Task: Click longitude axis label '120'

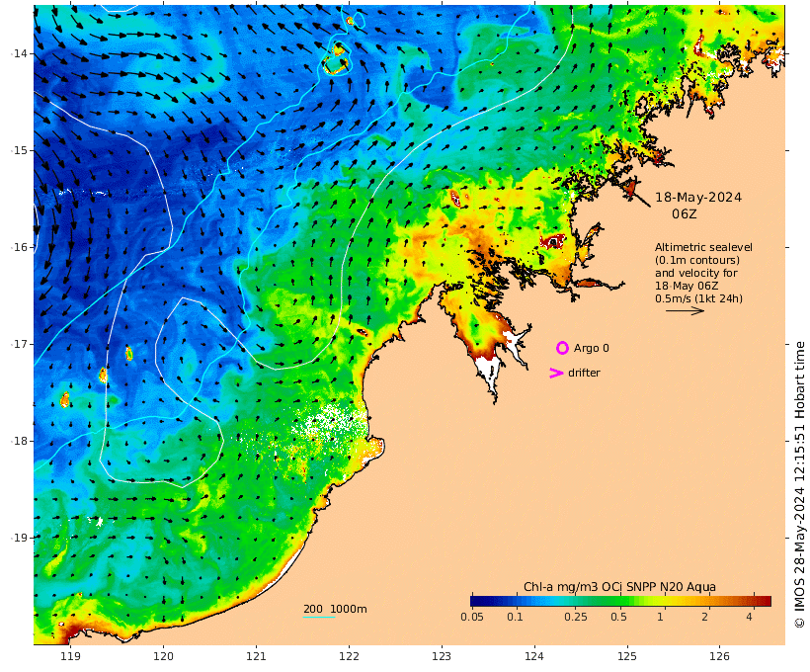Action: tap(163, 656)
